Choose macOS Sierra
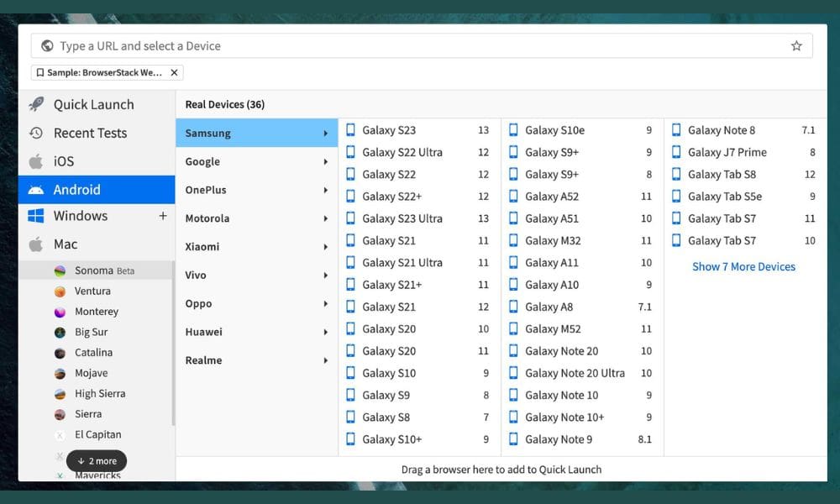Screen dimensions: 840x504 (97, 414)
